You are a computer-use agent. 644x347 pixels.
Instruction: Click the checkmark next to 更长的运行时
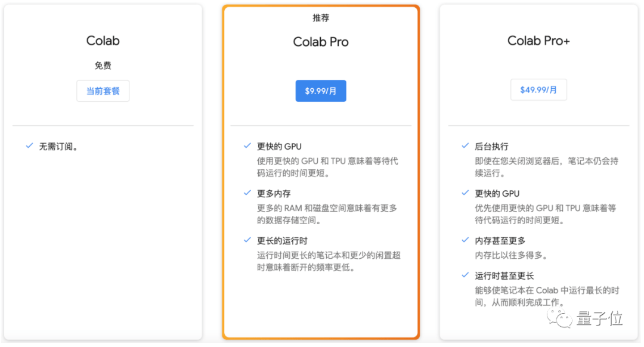coord(247,240)
